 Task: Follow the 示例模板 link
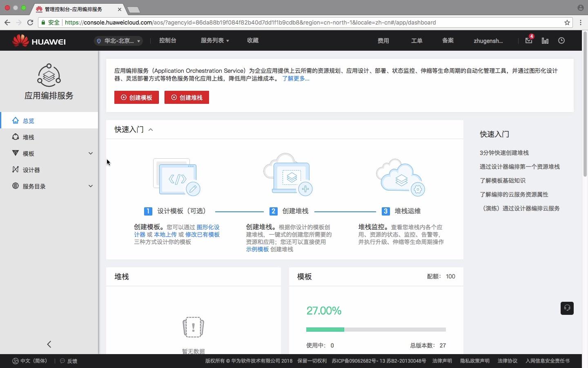click(x=257, y=249)
